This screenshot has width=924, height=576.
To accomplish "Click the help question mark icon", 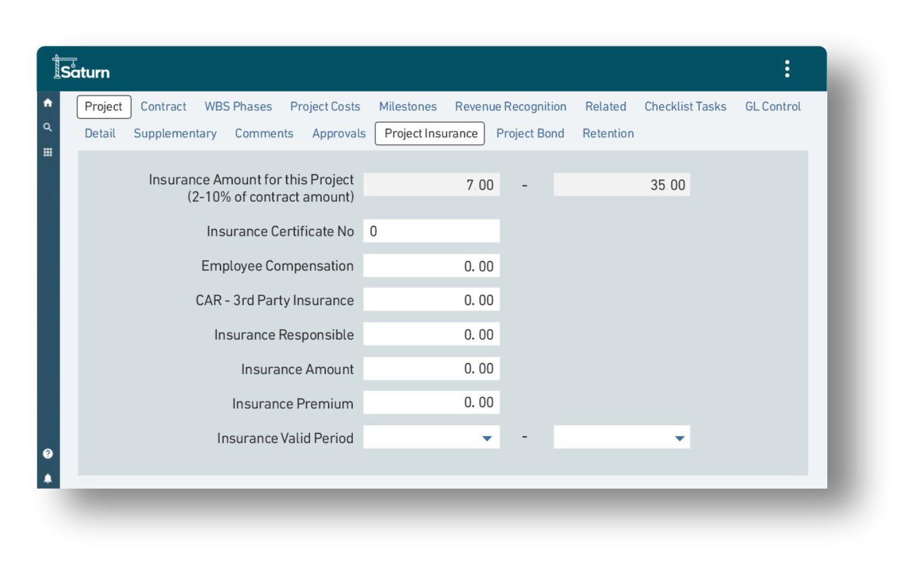I will [x=48, y=453].
